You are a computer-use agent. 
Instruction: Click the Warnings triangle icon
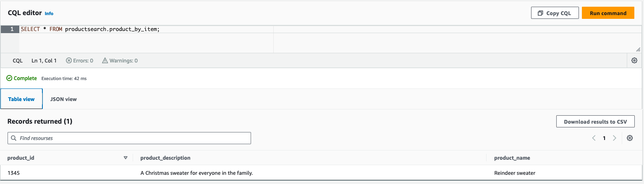click(x=105, y=61)
